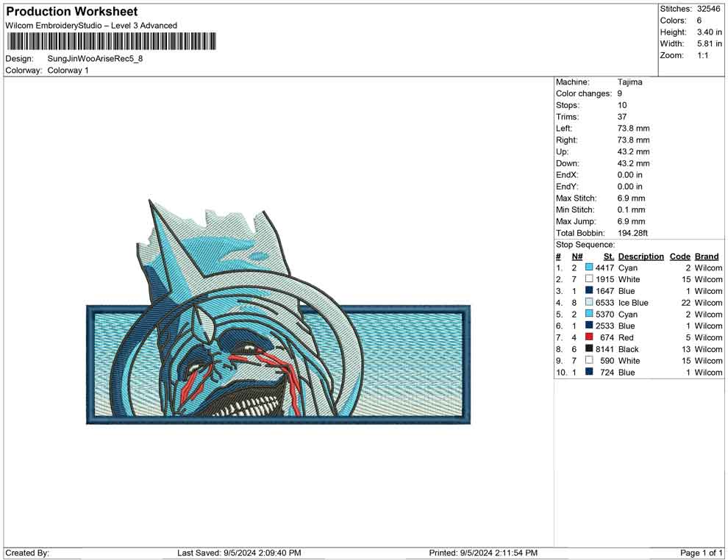
Task: Click the stitches count '32546'
Action: coord(708,9)
